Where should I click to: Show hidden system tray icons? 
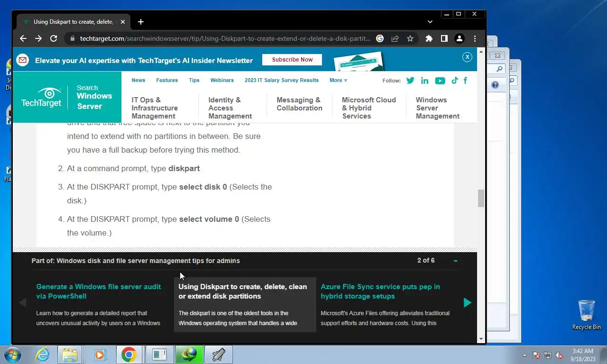click(525, 355)
